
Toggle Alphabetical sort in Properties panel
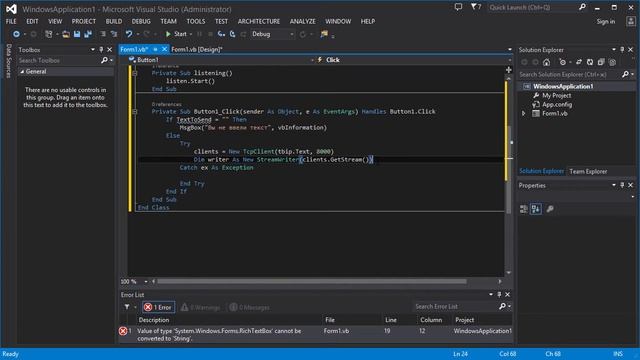coord(536,209)
